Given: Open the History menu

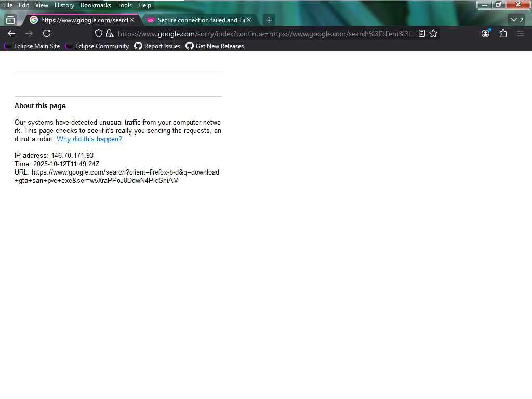Looking at the screenshot, I should point(64,5).
